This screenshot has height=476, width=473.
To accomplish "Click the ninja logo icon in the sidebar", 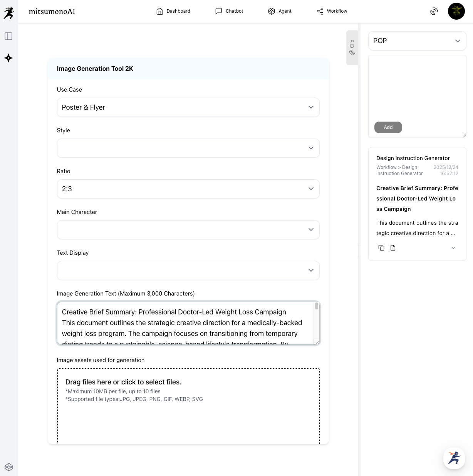I will point(8,13).
